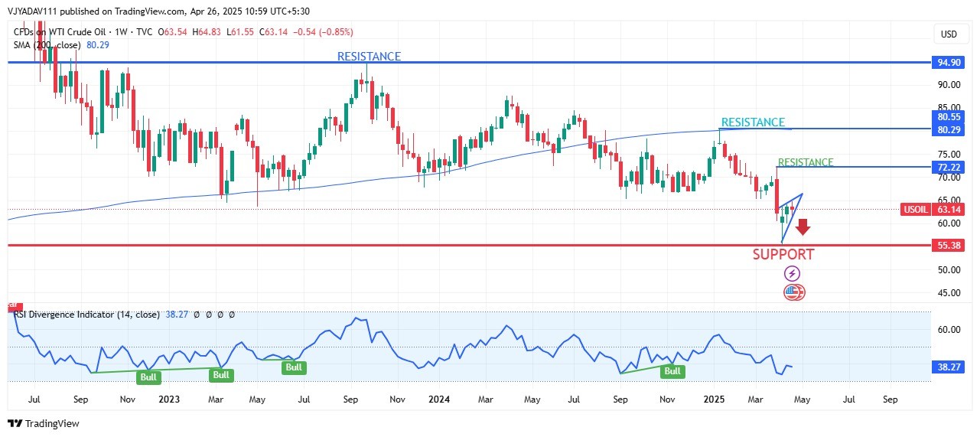Click the 94.90 resistance price label
This screenshot has height=437, width=980.
[x=949, y=62]
